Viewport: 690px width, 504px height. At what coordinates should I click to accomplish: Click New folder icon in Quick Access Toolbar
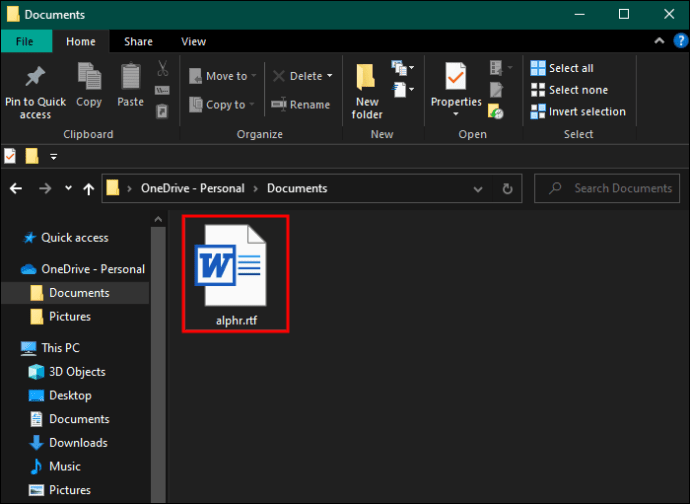32,156
